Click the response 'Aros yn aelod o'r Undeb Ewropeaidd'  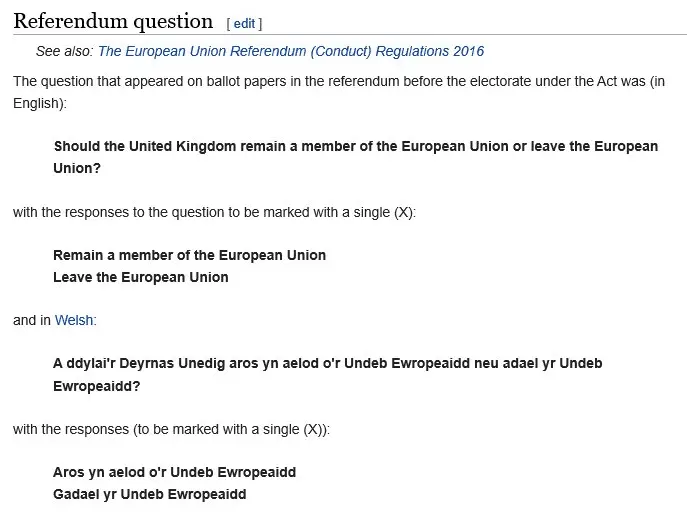pos(174,472)
